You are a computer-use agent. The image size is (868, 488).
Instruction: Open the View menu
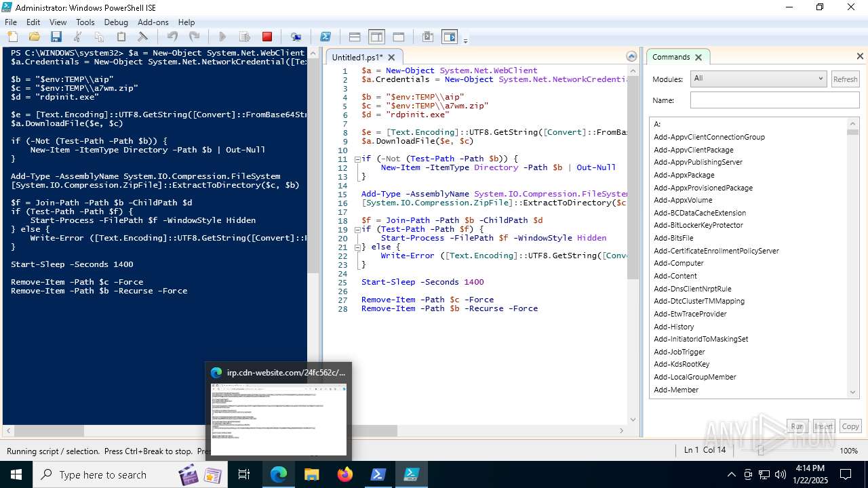click(58, 22)
